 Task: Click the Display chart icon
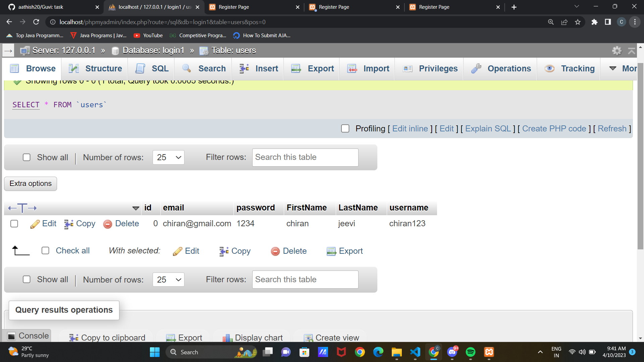point(228,338)
